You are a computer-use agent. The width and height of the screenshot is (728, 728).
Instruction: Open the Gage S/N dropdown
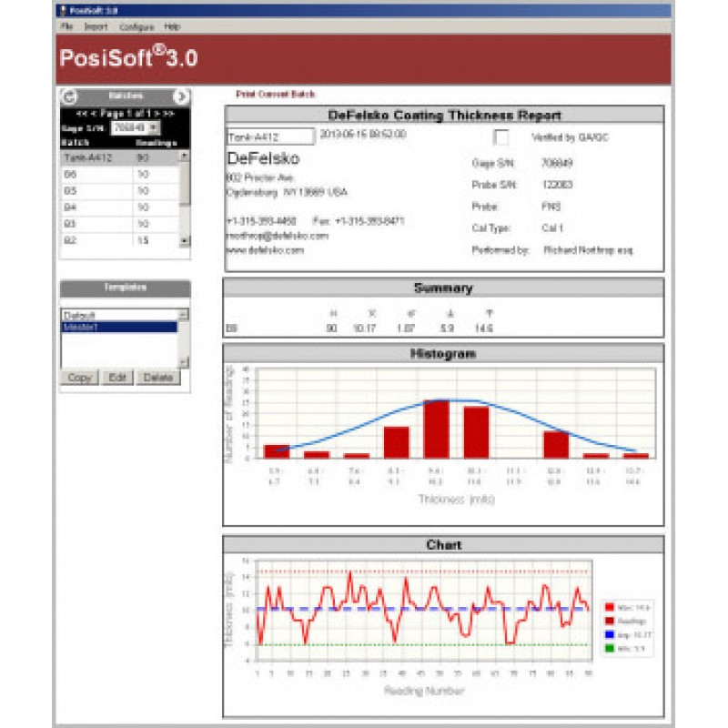(x=153, y=128)
